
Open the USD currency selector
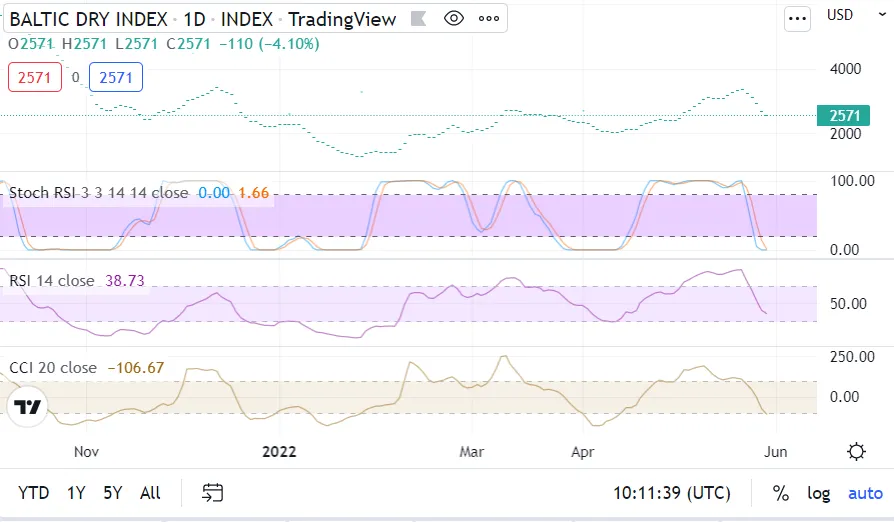coord(840,15)
